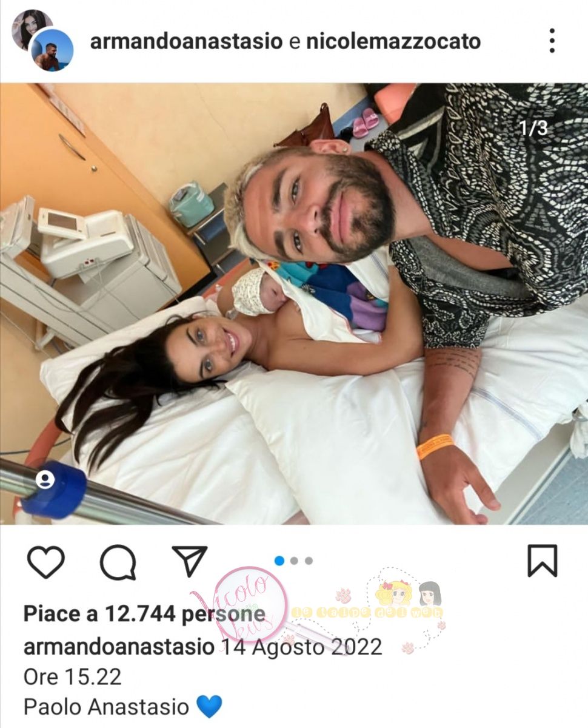This screenshot has height=728, width=588.
Task: Tap the front avatar of the shirtless man
Action: pyautogui.click(x=52, y=50)
